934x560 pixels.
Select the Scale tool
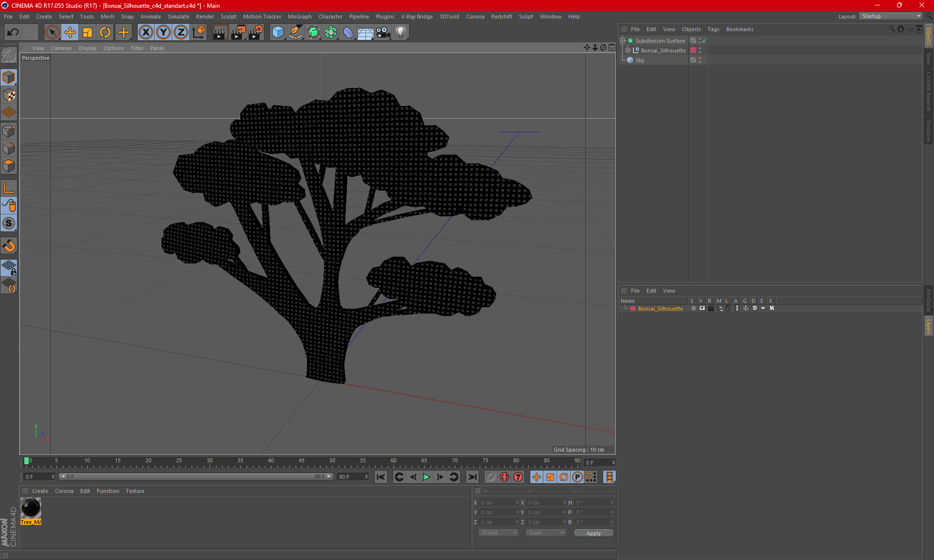[88, 33]
